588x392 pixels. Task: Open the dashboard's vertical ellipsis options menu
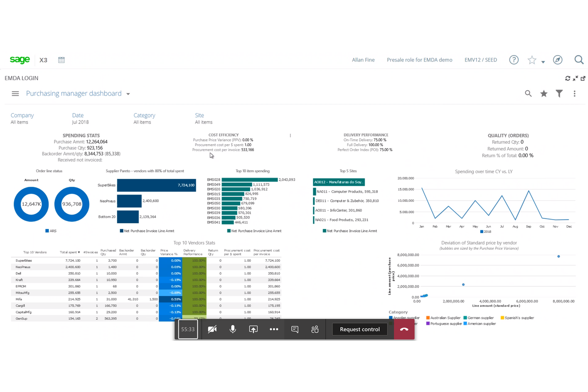pyautogui.click(x=574, y=93)
